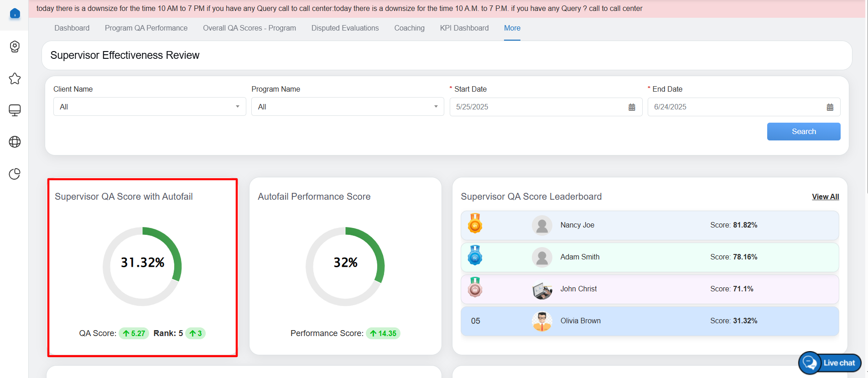
Task: Open the Start Date calendar picker icon
Action: (x=632, y=107)
